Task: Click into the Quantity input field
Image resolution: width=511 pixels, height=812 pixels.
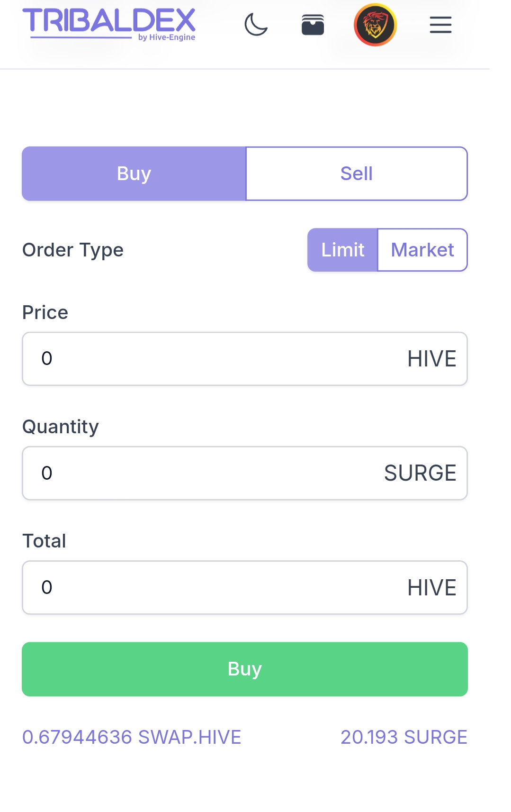Action: click(245, 473)
